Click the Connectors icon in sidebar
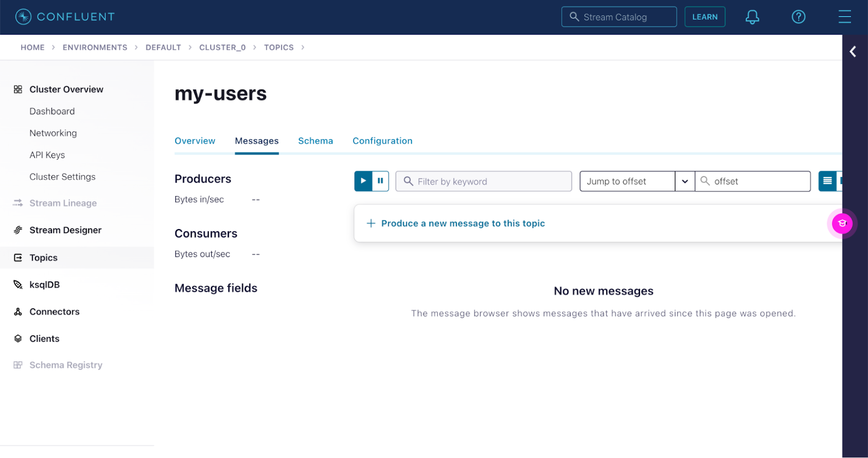The width and height of the screenshot is (868, 458). click(18, 312)
